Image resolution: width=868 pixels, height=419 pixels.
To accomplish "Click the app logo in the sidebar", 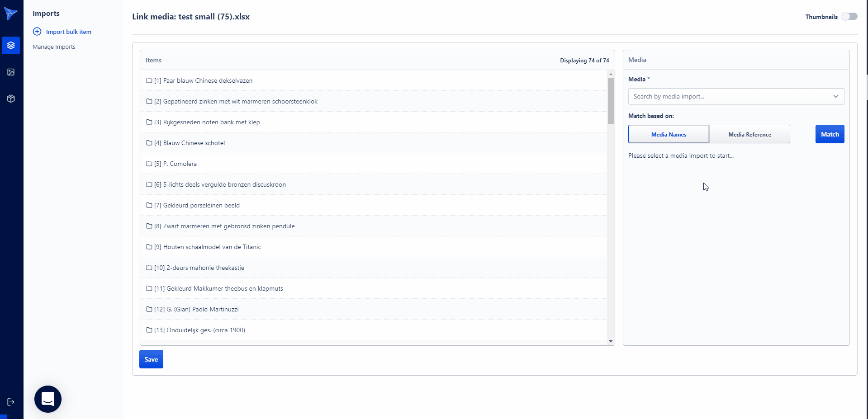I will [x=11, y=14].
